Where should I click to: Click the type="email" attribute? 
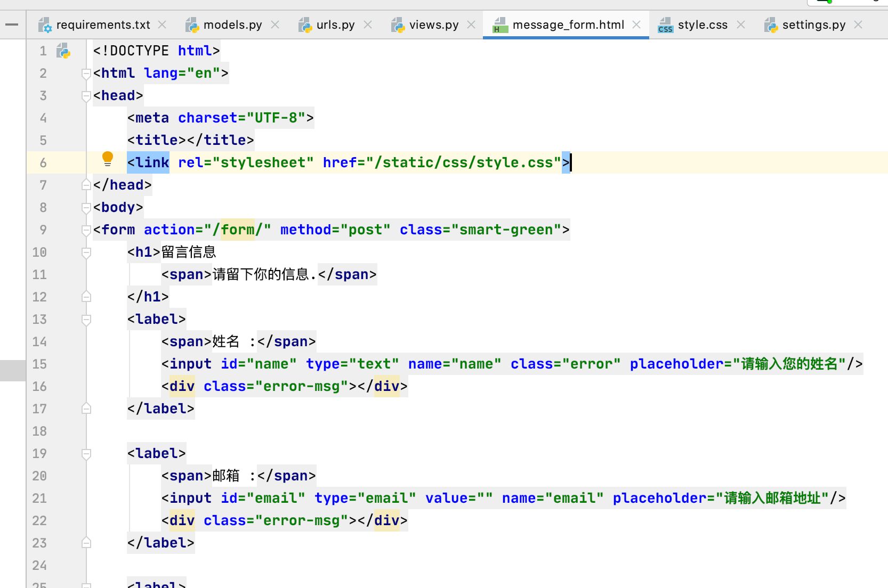(365, 498)
